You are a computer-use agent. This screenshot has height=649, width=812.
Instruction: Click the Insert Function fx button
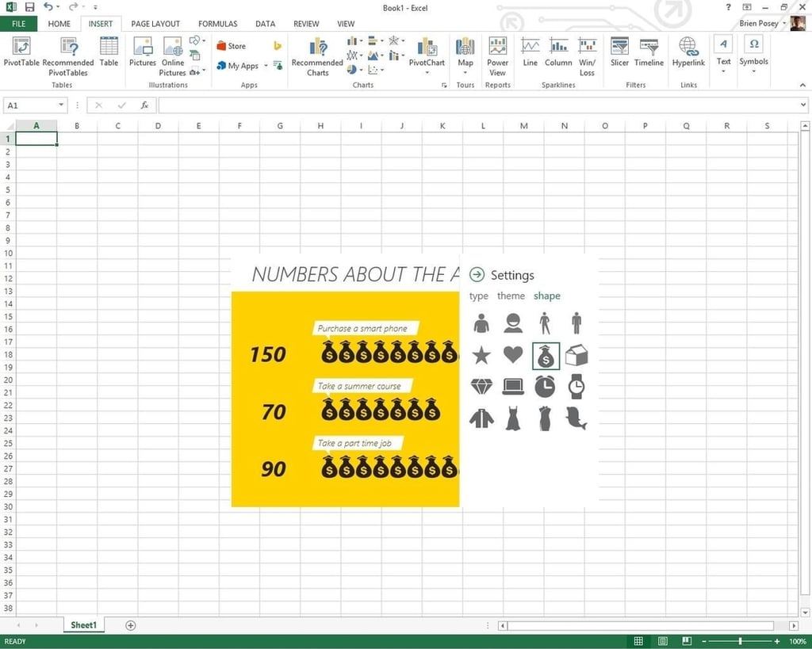click(144, 105)
